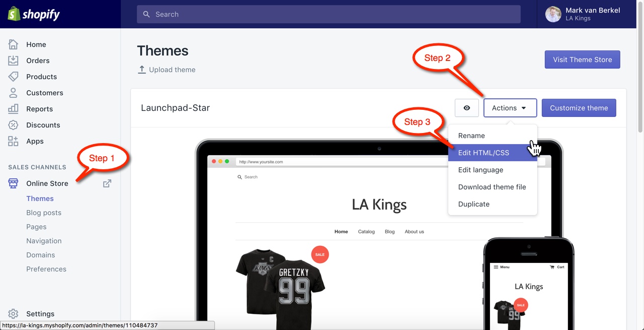Select Download theme file option
The height and width of the screenshot is (330, 644).
click(493, 187)
